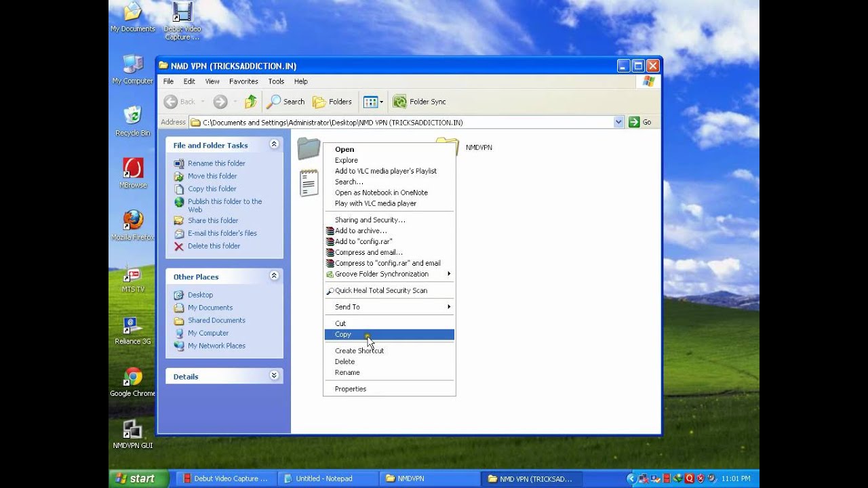Collapse the File and Folder Tasks panel
The image size is (868, 488).
point(274,144)
